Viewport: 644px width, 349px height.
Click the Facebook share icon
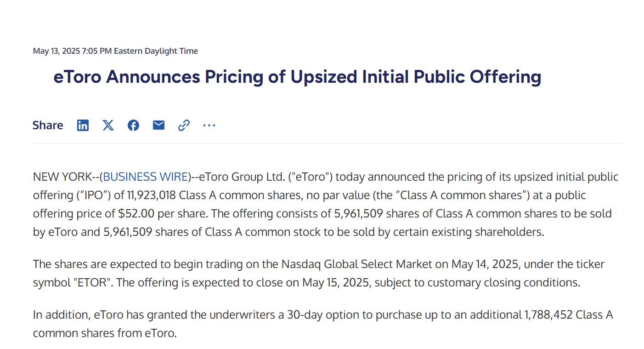(133, 125)
